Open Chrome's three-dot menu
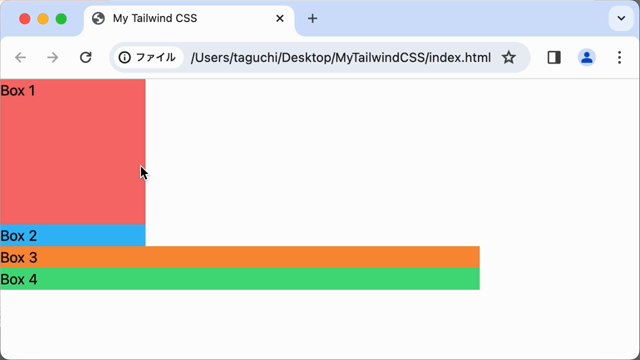 click(620, 58)
